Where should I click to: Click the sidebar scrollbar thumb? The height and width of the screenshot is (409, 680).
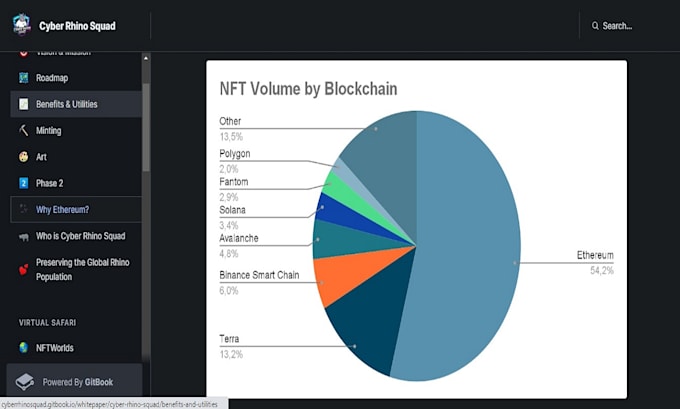pos(146,127)
